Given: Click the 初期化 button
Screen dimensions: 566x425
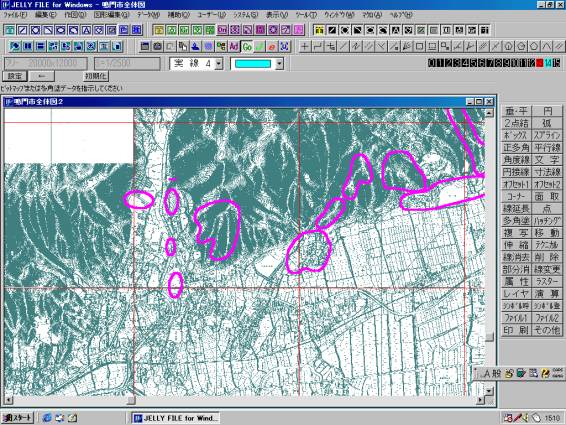Looking at the screenshot, I should click(x=96, y=76).
